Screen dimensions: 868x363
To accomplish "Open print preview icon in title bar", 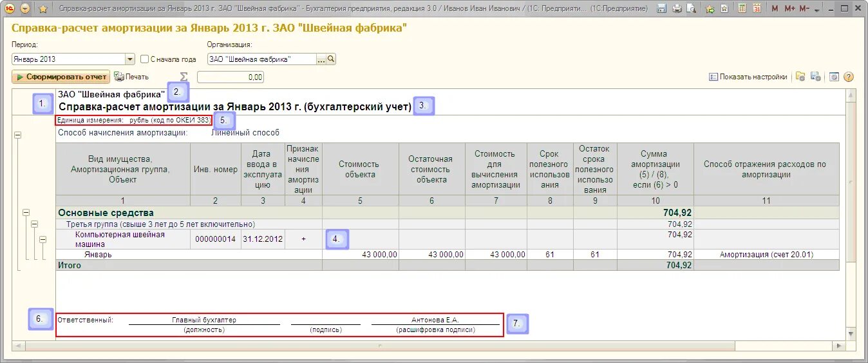I will click(691, 8).
